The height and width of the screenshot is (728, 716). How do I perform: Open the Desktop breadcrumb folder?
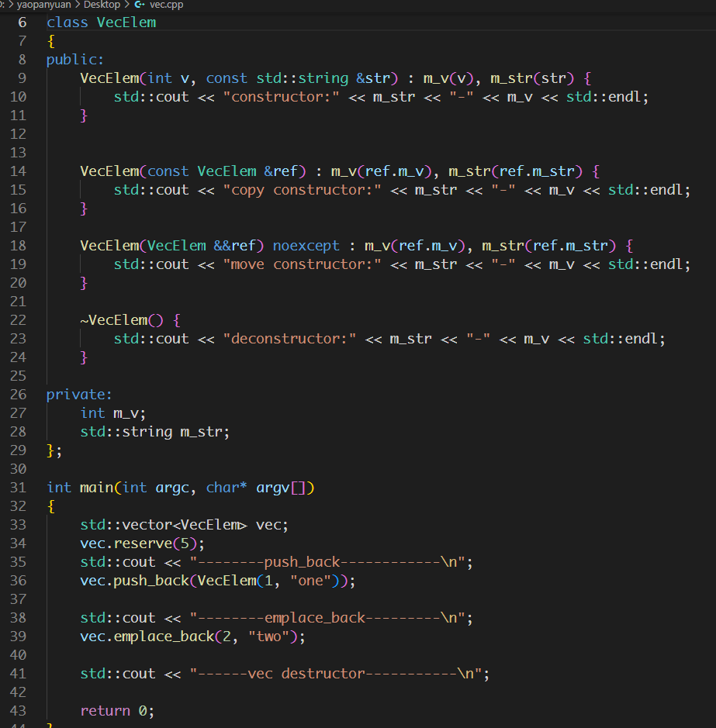(102, 5)
